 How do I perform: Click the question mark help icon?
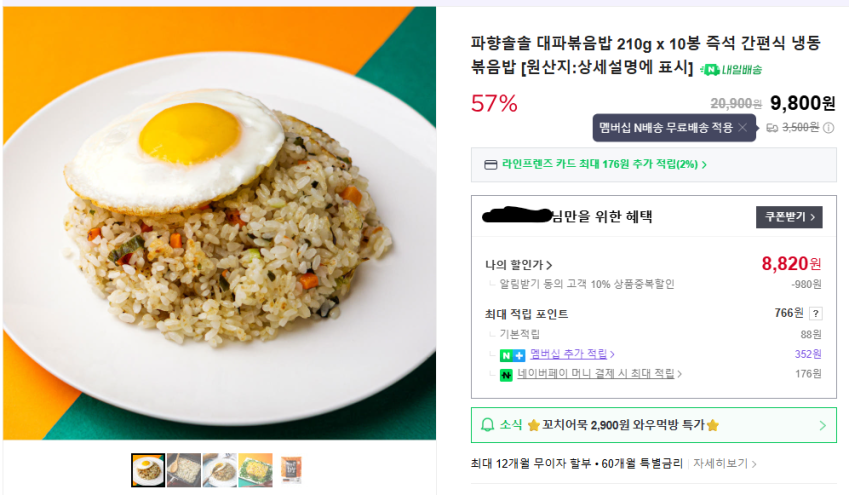tap(815, 314)
